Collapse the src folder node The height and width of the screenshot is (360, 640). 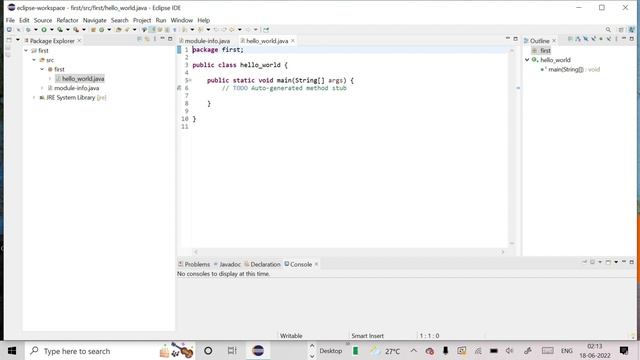pos(34,60)
